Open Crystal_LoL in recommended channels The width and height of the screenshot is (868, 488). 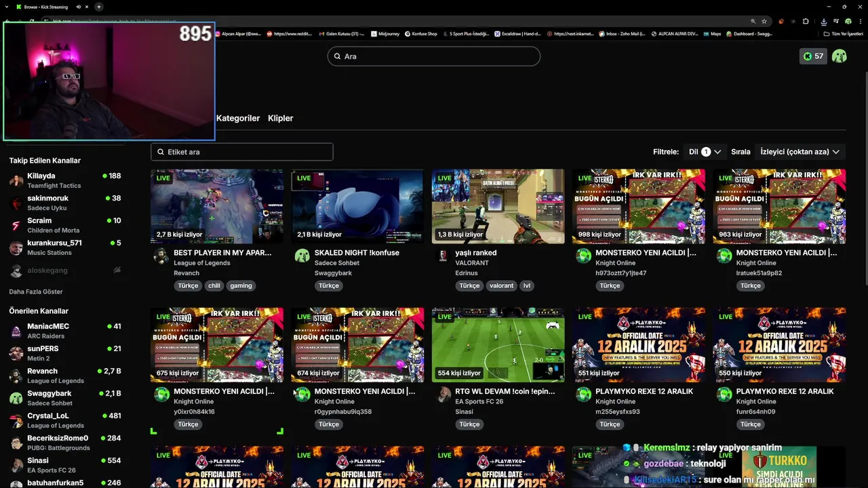65,420
